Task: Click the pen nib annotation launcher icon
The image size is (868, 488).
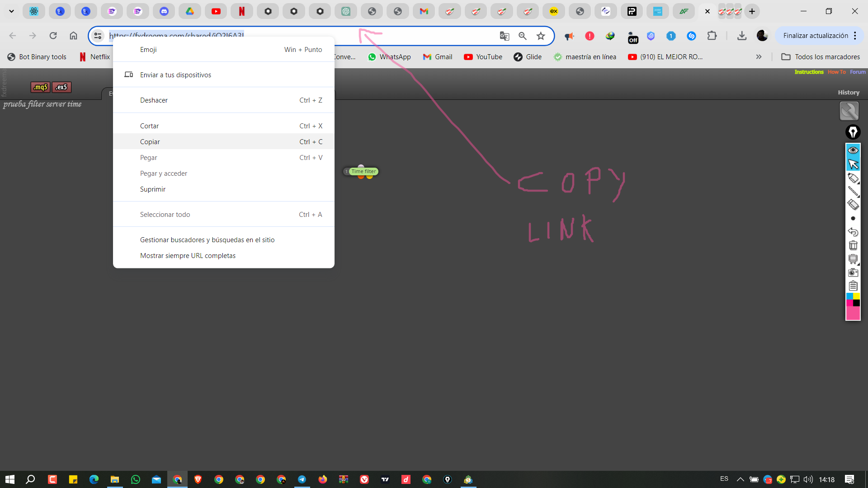Action: pyautogui.click(x=853, y=132)
